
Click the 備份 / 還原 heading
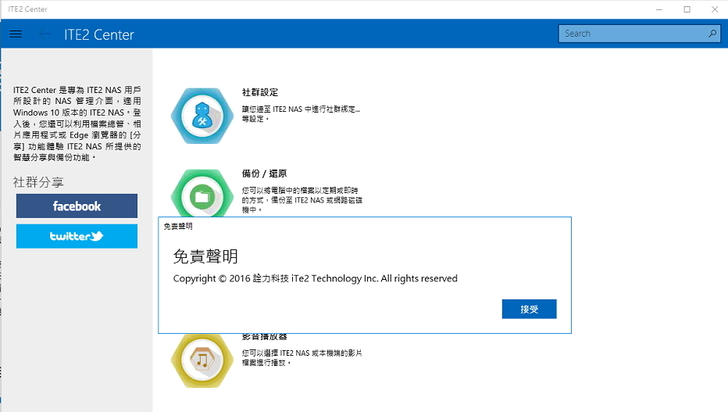[264, 174]
